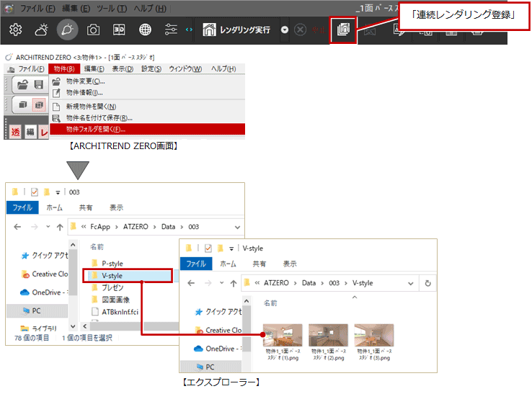This screenshot has width=532, height=394.
Task: Click the 透 button in ARCHITREND sidebar
Action: tap(16, 132)
